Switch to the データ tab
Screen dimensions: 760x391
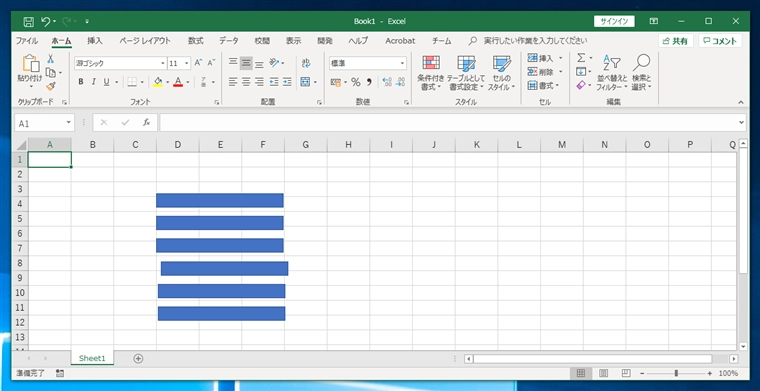click(229, 41)
